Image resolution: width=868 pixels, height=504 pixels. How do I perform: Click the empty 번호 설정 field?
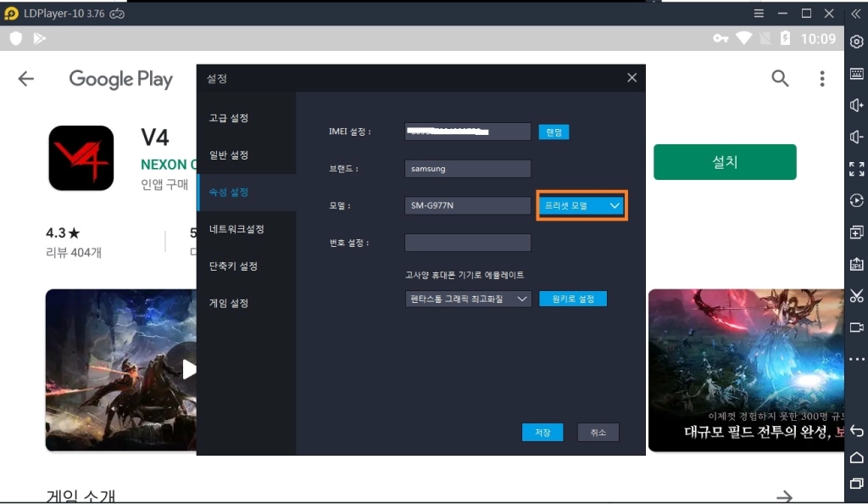[468, 243]
